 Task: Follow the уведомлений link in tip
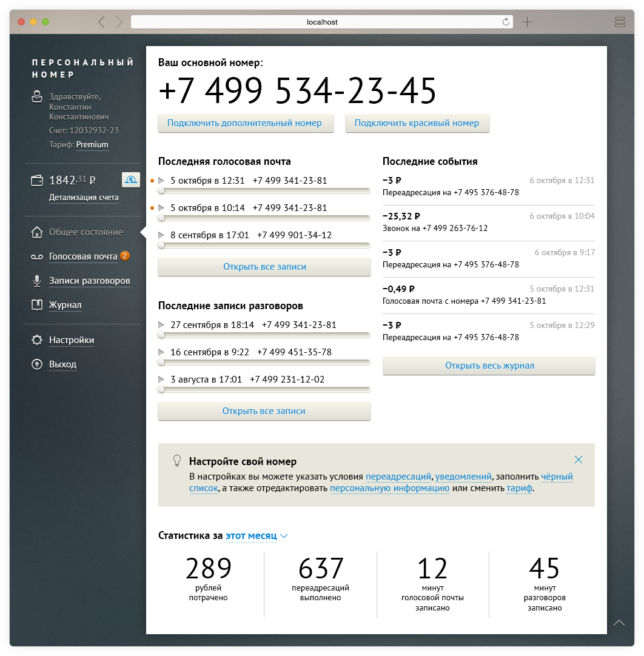click(x=463, y=477)
